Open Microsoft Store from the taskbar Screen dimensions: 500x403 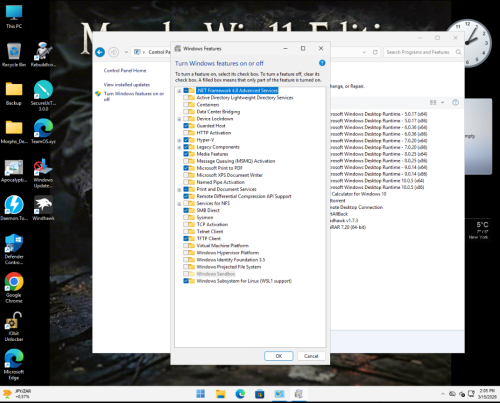coord(259,394)
